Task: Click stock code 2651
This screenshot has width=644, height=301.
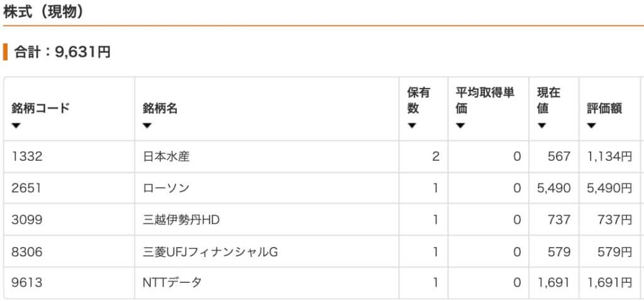Action: 26,188
